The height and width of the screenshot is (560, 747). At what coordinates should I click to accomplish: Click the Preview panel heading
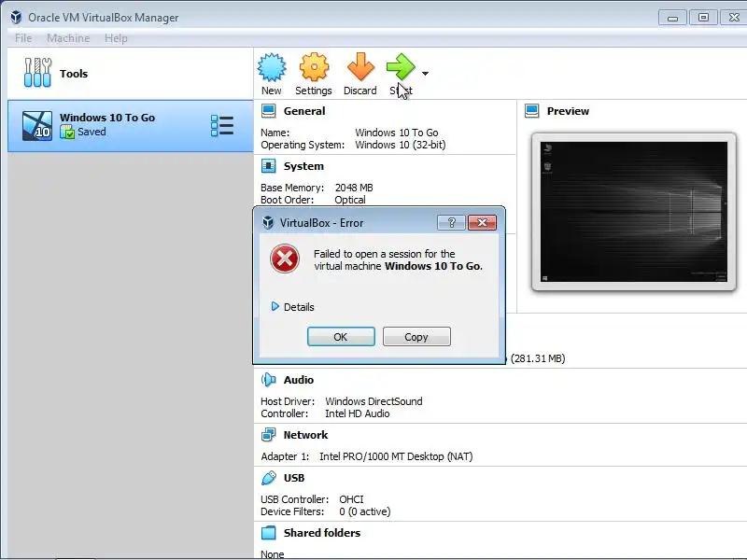coord(568,111)
